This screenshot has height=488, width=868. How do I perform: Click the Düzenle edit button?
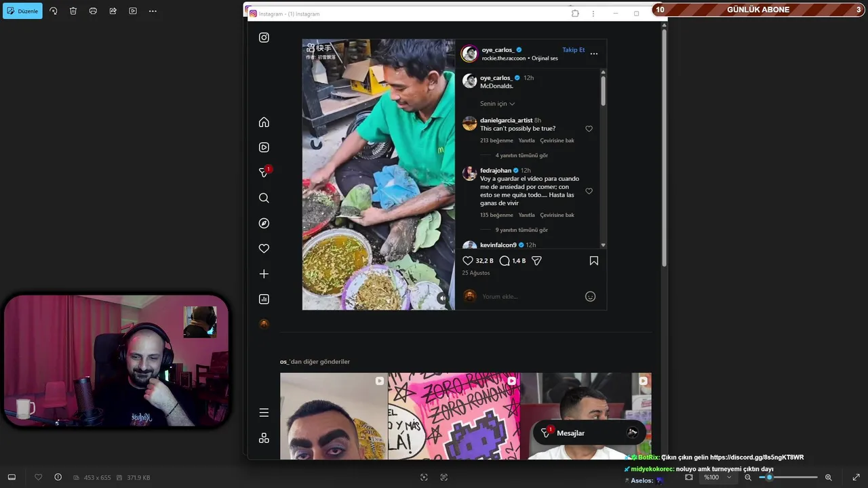pyautogui.click(x=22, y=11)
